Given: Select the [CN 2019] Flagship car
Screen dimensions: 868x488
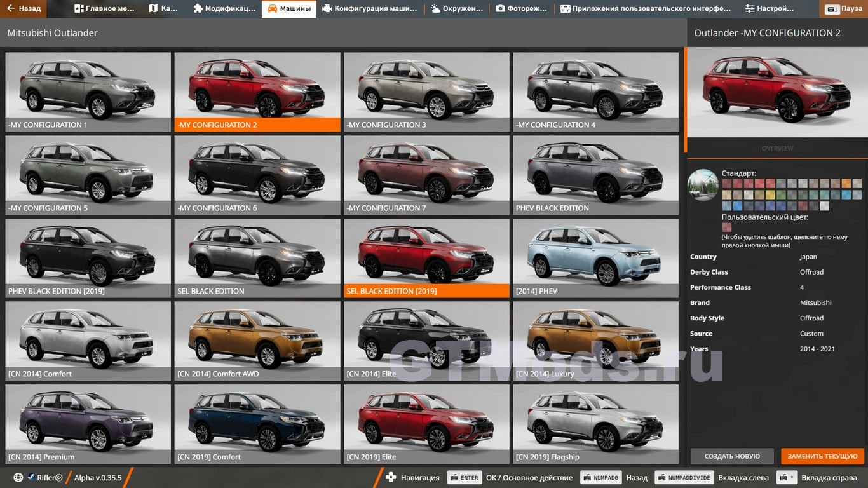Looking at the screenshot, I should point(595,424).
